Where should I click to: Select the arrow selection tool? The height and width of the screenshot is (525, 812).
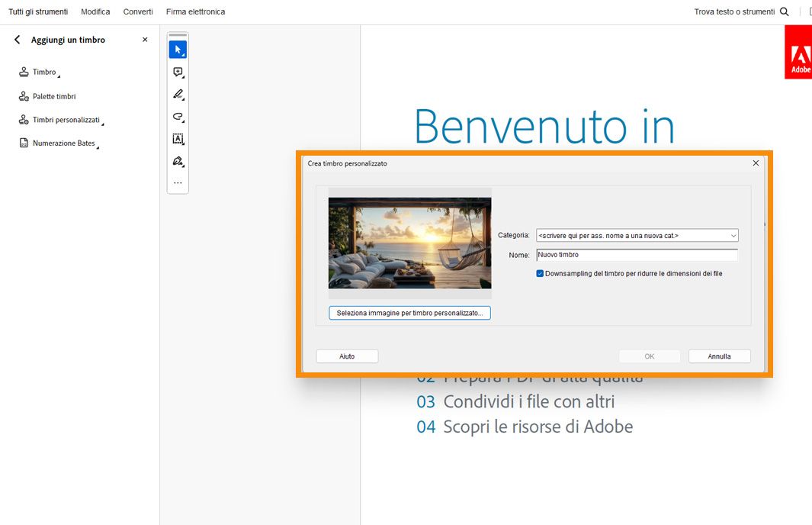click(x=177, y=49)
